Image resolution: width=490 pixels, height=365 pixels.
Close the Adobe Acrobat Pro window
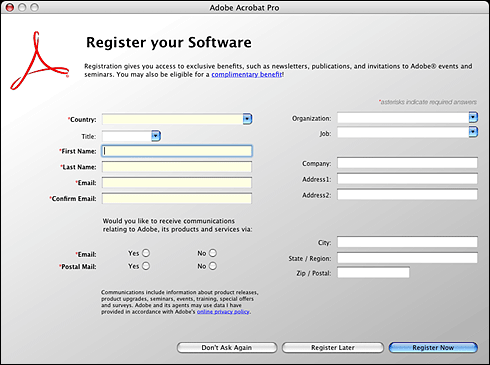tap(10, 7)
